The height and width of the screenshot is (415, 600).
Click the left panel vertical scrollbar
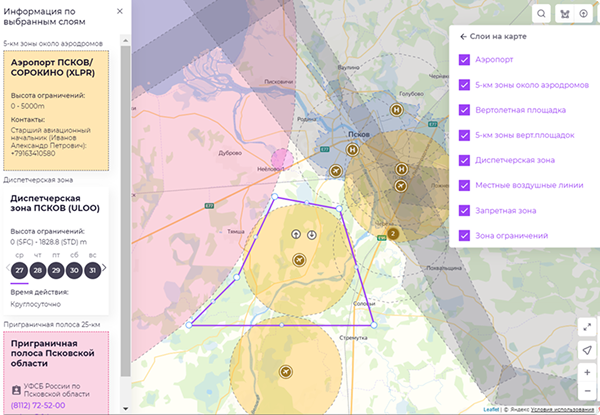(x=126, y=200)
